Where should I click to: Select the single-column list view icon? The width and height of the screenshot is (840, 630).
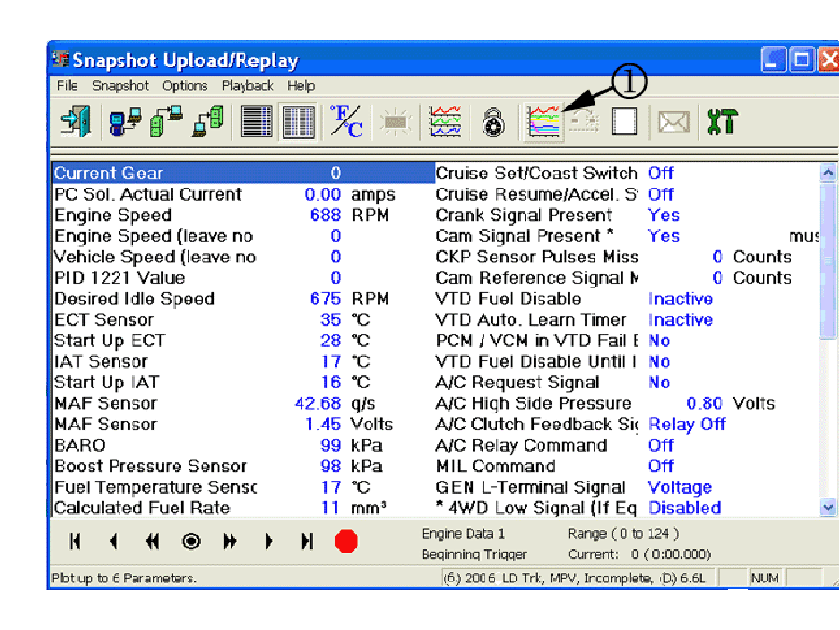[257, 122]
